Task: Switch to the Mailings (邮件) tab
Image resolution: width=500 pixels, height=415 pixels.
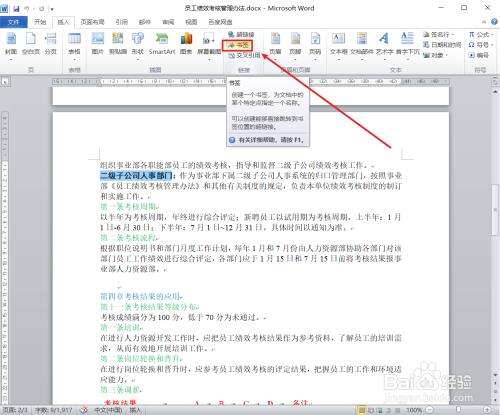Action: [x=145, y=22]
